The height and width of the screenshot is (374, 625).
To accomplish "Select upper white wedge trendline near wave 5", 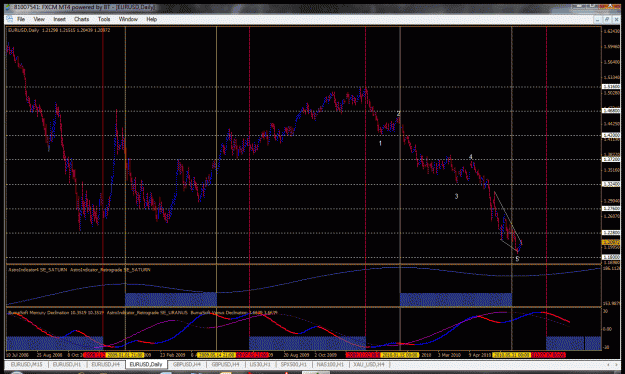I will pyautogui.click(x=508, y=218).
